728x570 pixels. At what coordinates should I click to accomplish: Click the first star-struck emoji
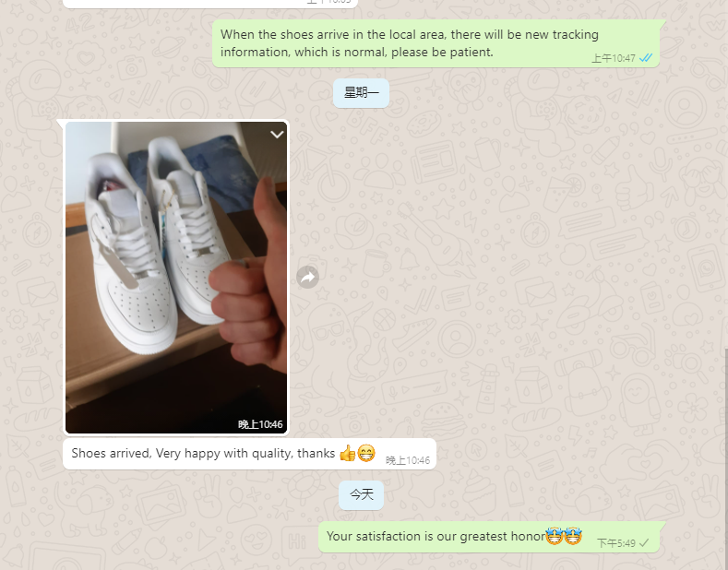point(555,536)
